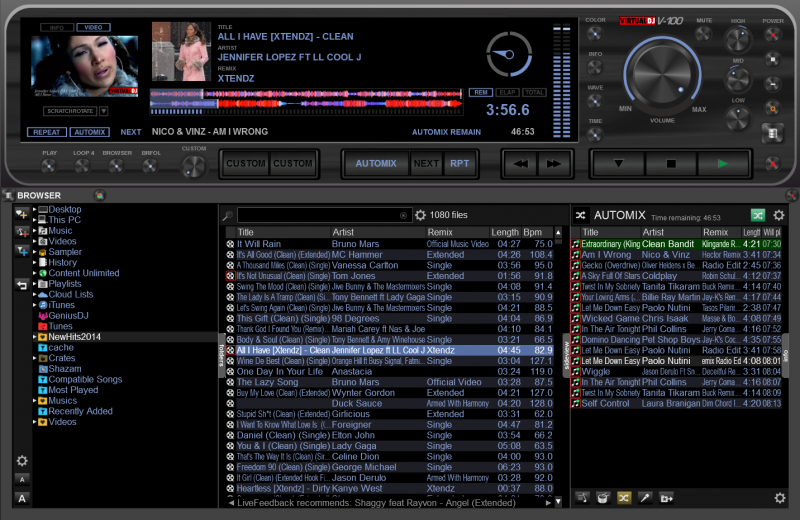800x520 pixels.
Task: Clear the search field with X icon
Action: point(403,215)
